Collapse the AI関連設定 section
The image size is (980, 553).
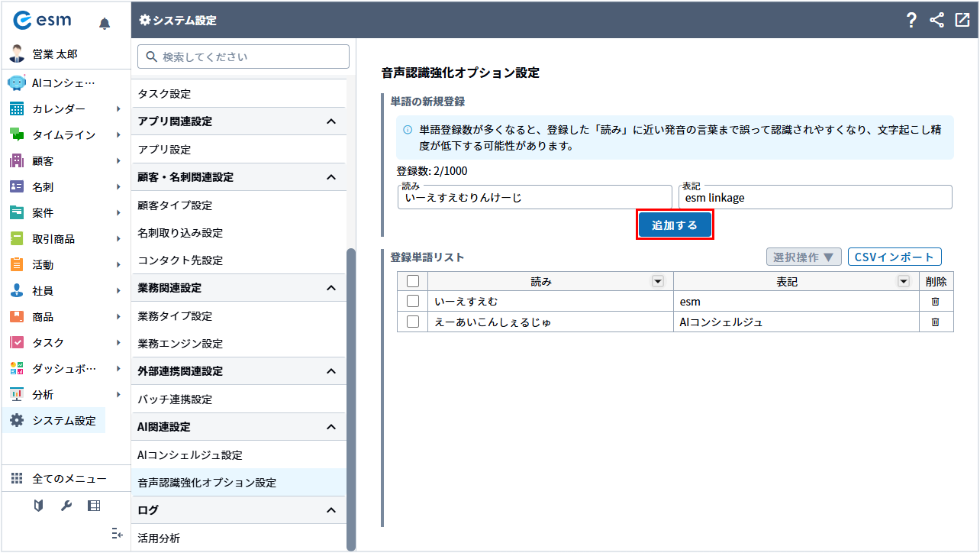click(330, 427)
